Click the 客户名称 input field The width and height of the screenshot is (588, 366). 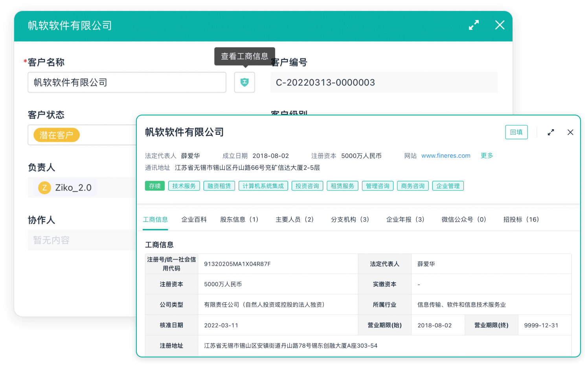point(127,82)
